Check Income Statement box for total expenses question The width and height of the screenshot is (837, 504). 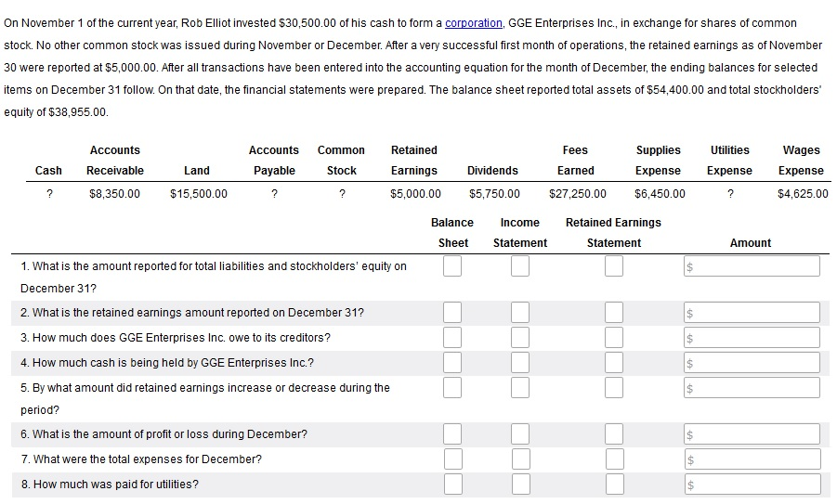click(x=519, y=459)
